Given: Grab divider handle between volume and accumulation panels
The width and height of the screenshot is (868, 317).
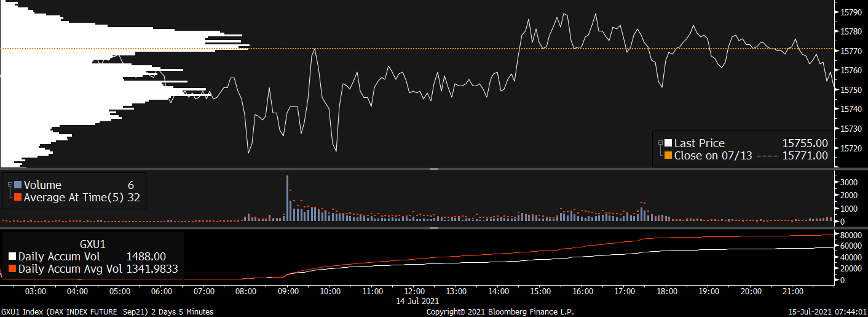Looking at the screenshot, I should (433, 228).
